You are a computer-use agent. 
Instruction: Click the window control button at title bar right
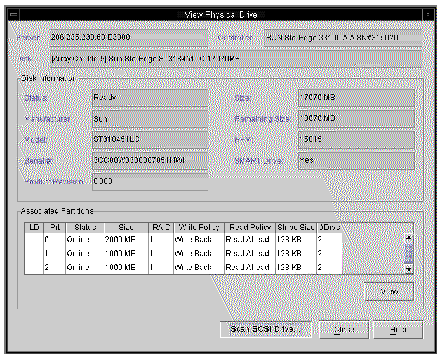(x=428, y=14)
